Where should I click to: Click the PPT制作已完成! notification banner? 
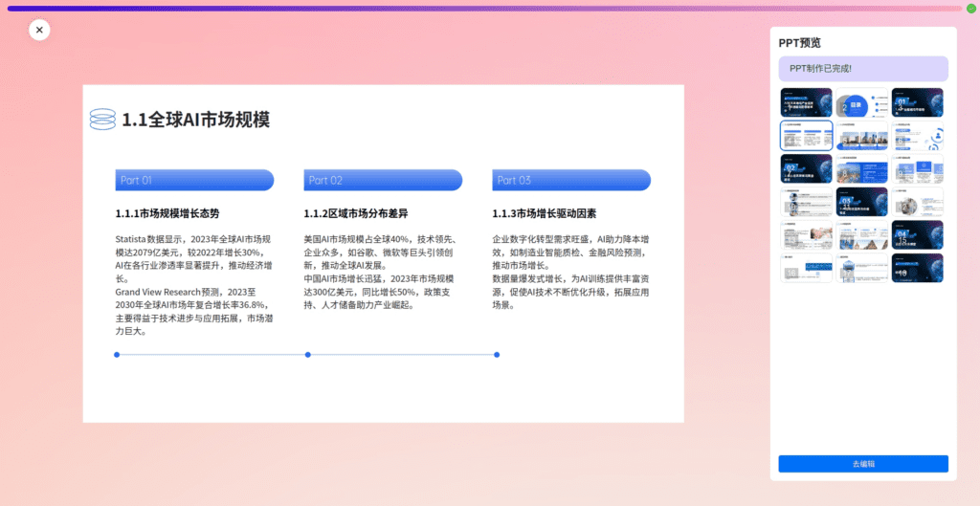click(x=862, y=69)
